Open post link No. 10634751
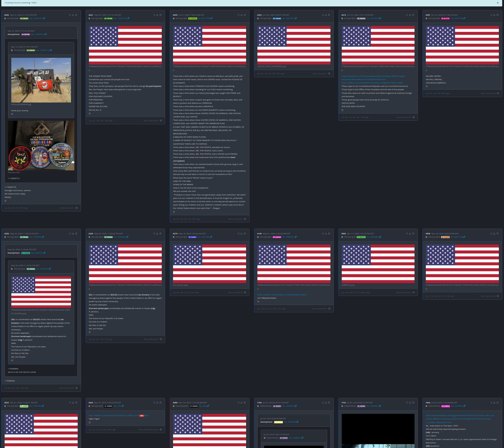504x448 pixels. coord(36,18)
